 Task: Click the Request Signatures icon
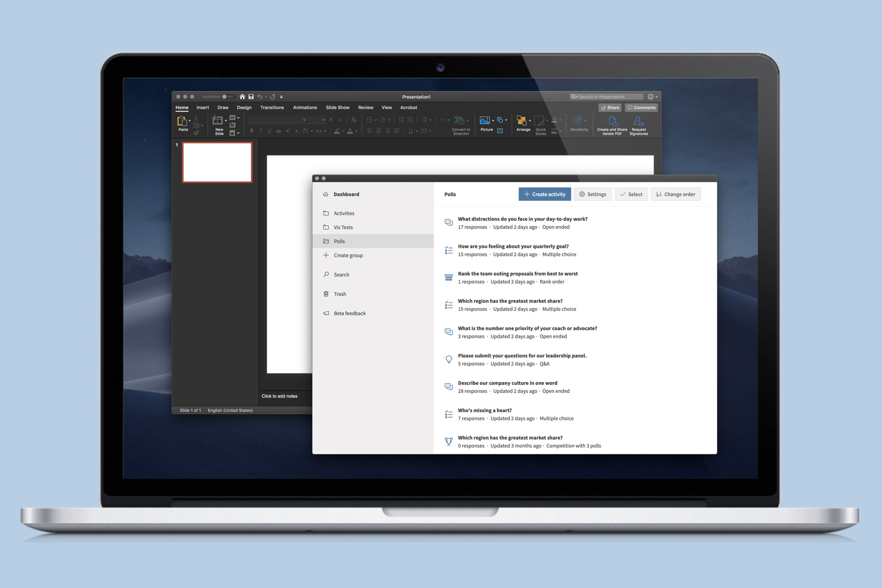coord(639,120)
